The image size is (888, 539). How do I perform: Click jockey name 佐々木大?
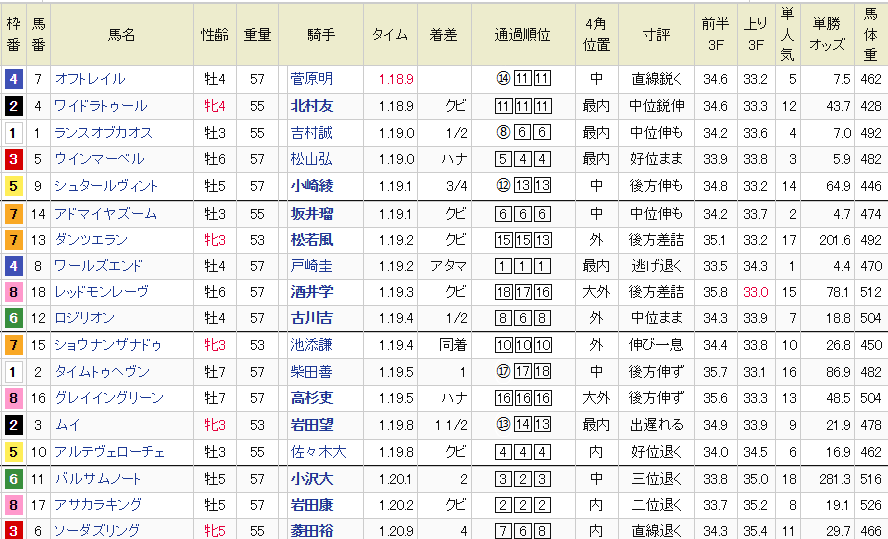(316, 451)
